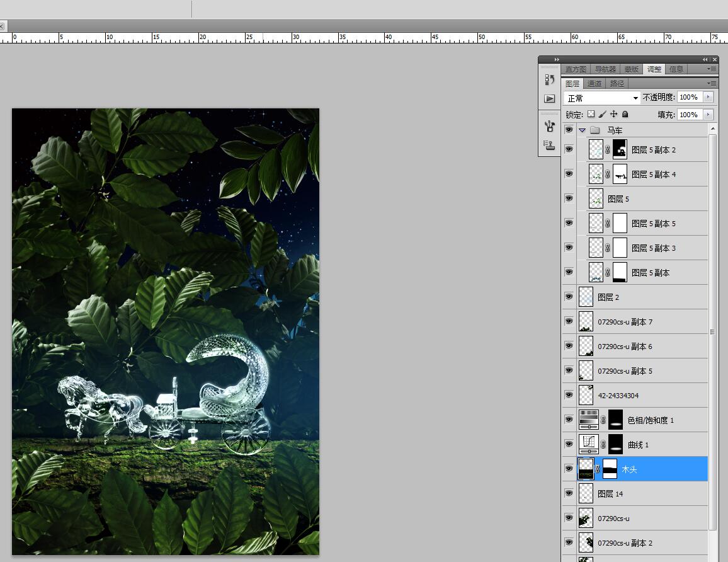Viewport: 728px width, 562px height.
Task: Select the 图层 tab
Action: (x=572, y=84)
